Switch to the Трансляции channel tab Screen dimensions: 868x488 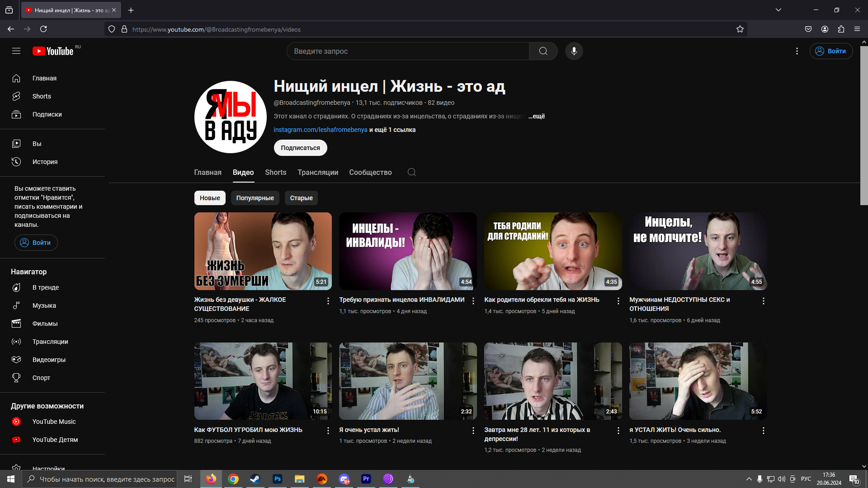click(x=317, y=172)
